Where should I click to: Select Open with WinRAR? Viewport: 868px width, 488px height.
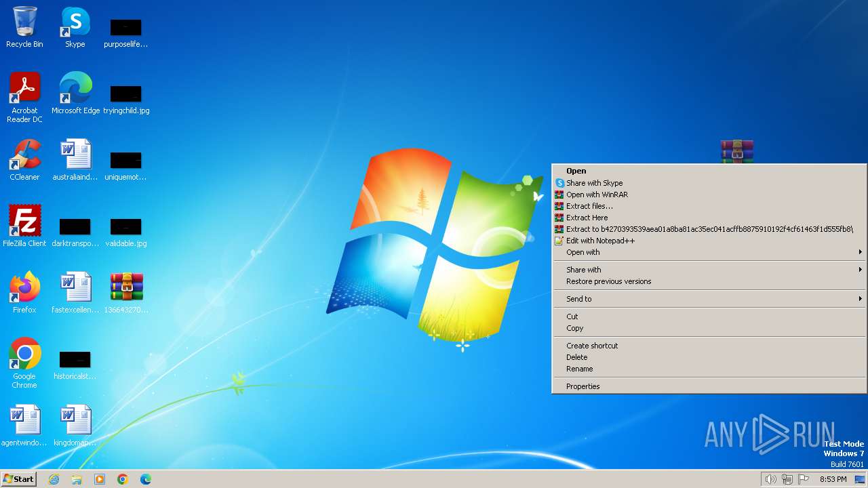(x=709, y=195)
